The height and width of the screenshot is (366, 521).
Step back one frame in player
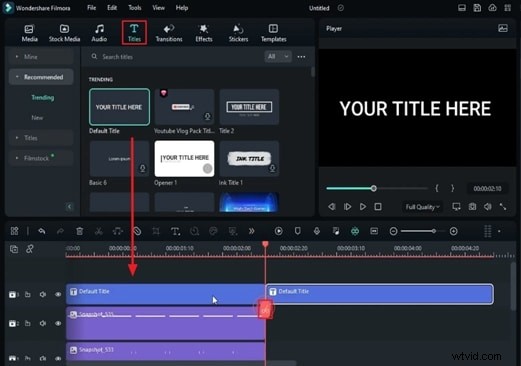tap(332, 207)
